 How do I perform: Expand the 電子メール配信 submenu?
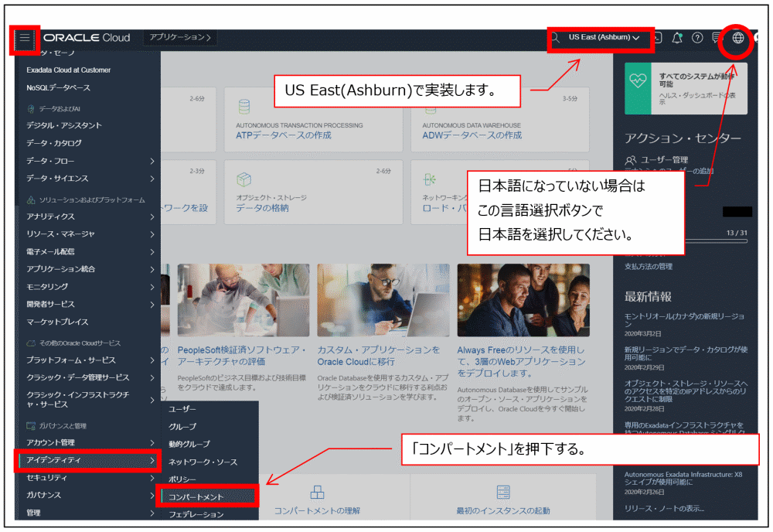click(152, 252)
